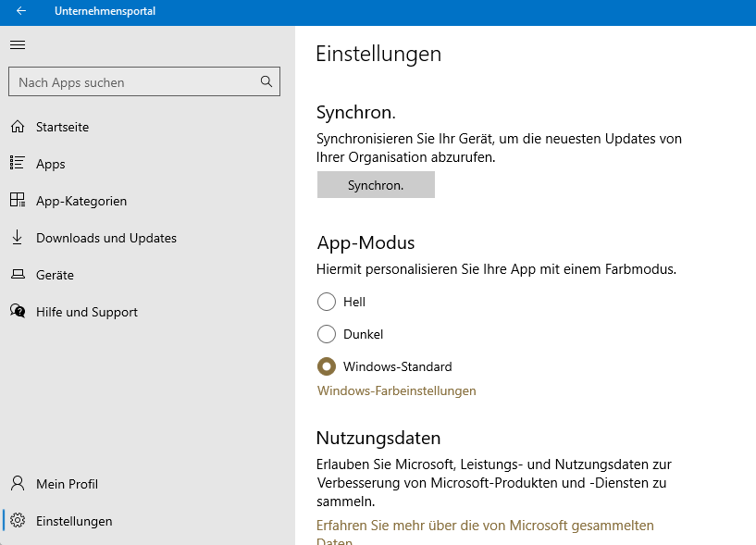Choose the Windows-Standard radio option
The image size is (756, 545).
327,366
